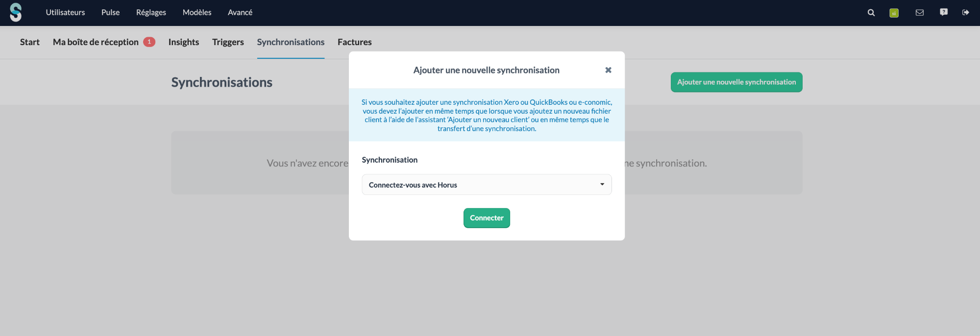Open the Utilisateurs menu
The height and width of the screenshot is (336, 980).
[x=65, y=13]
